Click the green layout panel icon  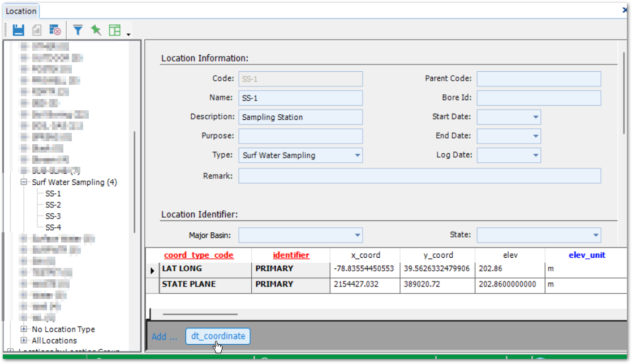pos(115,30)
